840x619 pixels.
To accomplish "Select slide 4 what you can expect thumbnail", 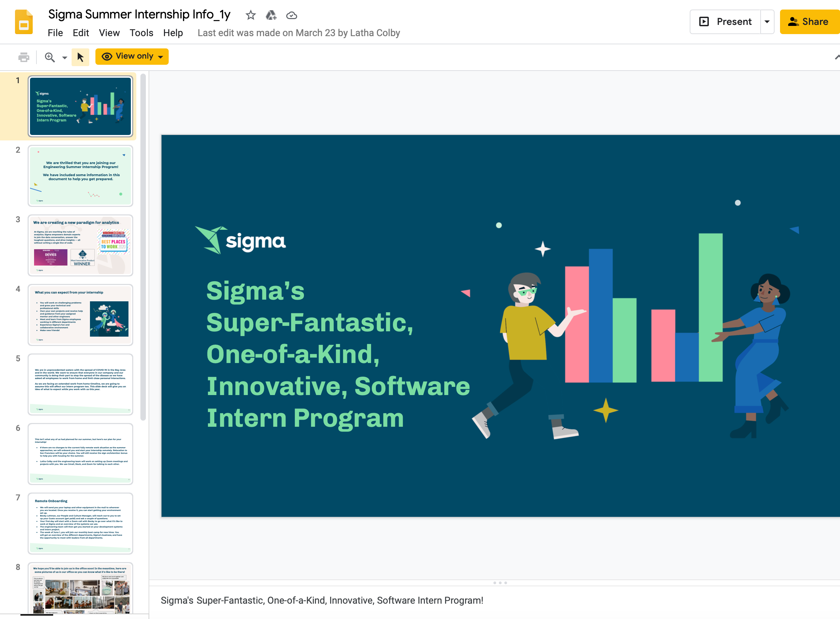I will [x=80, y=315].
